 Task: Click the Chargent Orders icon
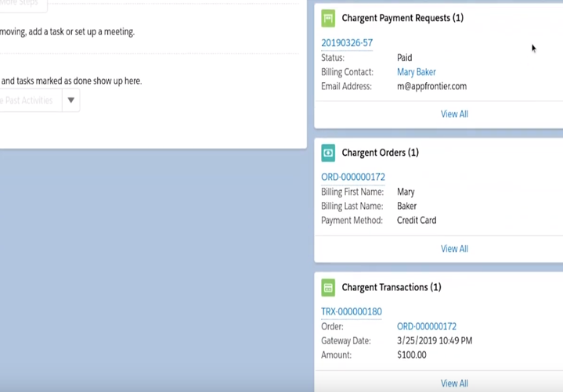[328, 153]
